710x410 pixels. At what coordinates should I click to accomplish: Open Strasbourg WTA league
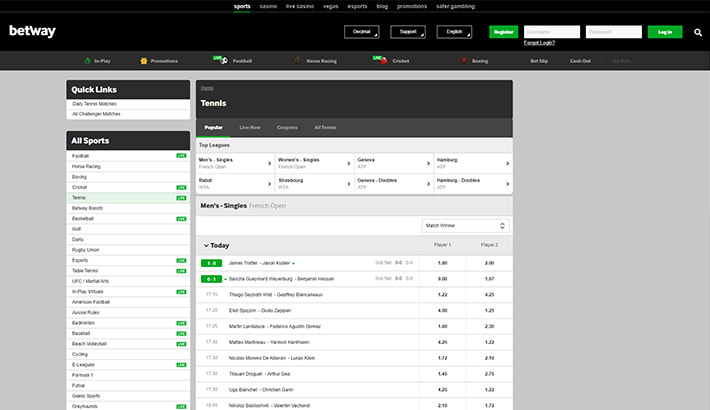pos(314,183)
